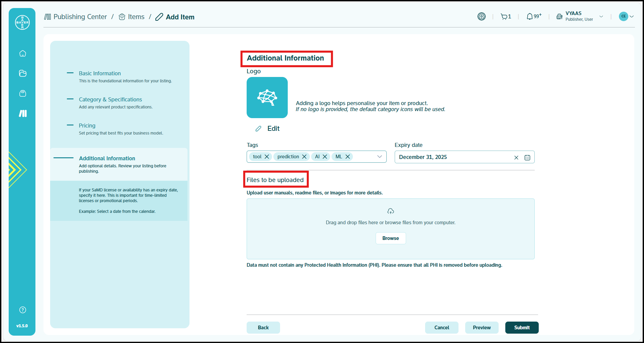Open the shopping cart icon
Screen dimensions: 644x343
[x=504, y=16]
